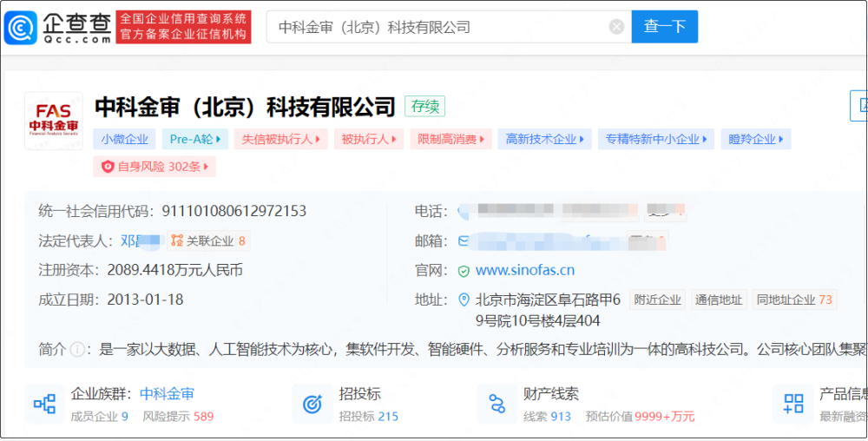Click the 企业族群 hierarchy icon
868x441 pixels.
(x=45, y=404)
